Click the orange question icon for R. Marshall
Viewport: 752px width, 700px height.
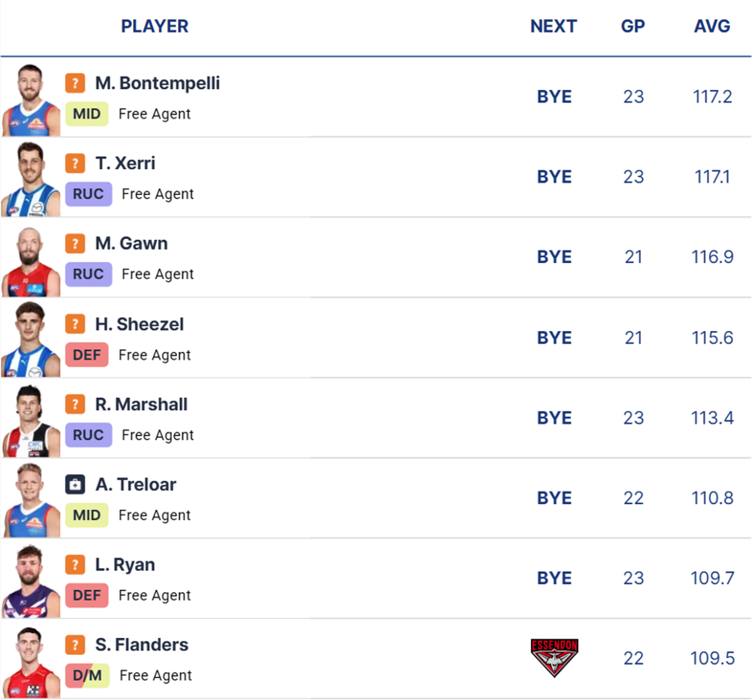[75, 404]
